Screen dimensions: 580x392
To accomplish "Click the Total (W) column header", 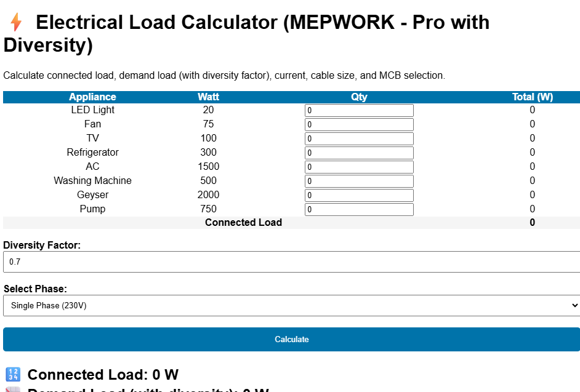I will (532, 97).
